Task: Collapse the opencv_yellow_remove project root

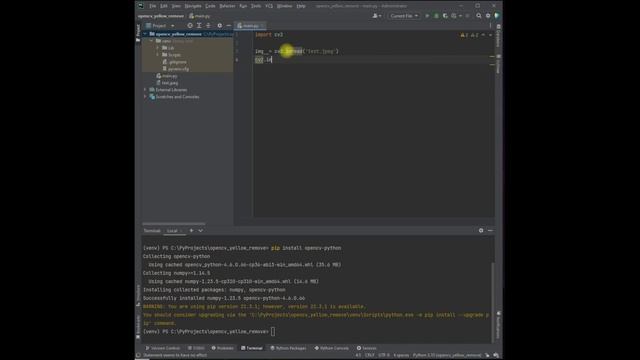Action: (x=145, y=34)
